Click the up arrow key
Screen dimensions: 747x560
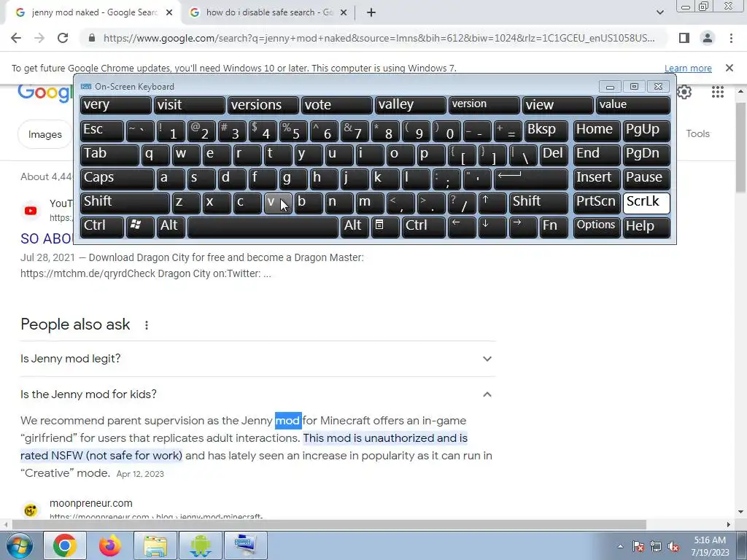click(x=492, y=203)
